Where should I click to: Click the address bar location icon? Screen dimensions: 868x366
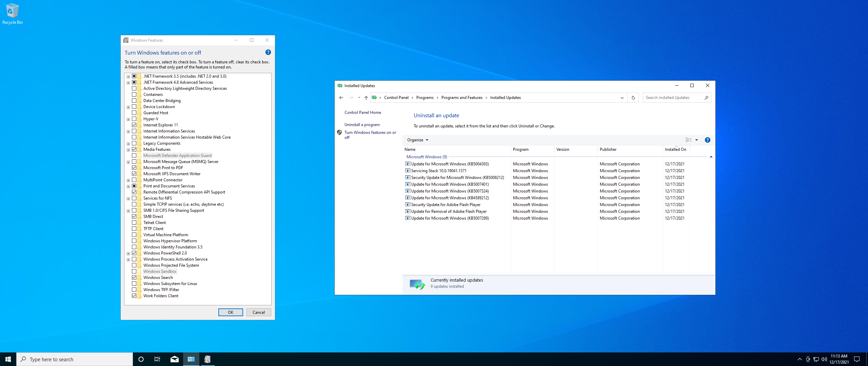(374, 98)
